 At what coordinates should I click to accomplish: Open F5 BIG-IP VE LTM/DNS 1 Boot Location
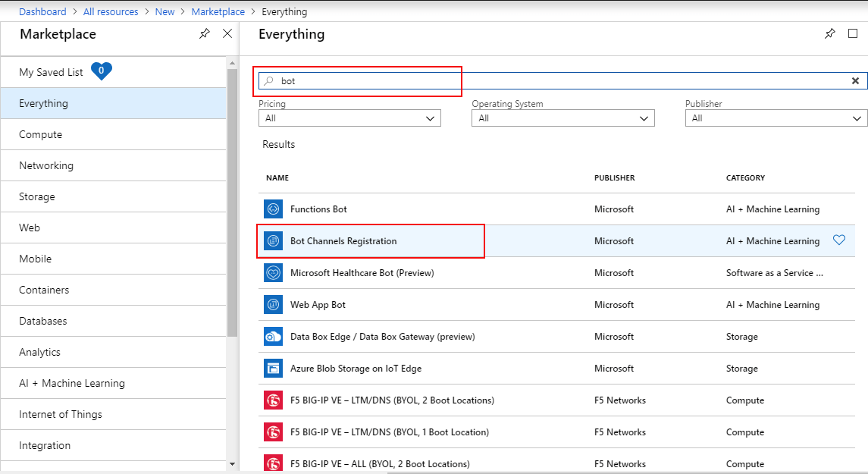[556, 432]
